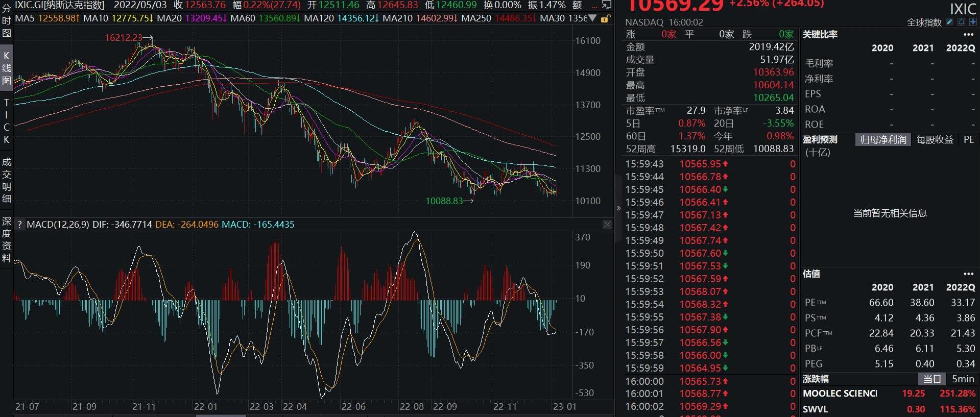Close the MACD indicator panel

pyautogui.click(x=607, y=225)
